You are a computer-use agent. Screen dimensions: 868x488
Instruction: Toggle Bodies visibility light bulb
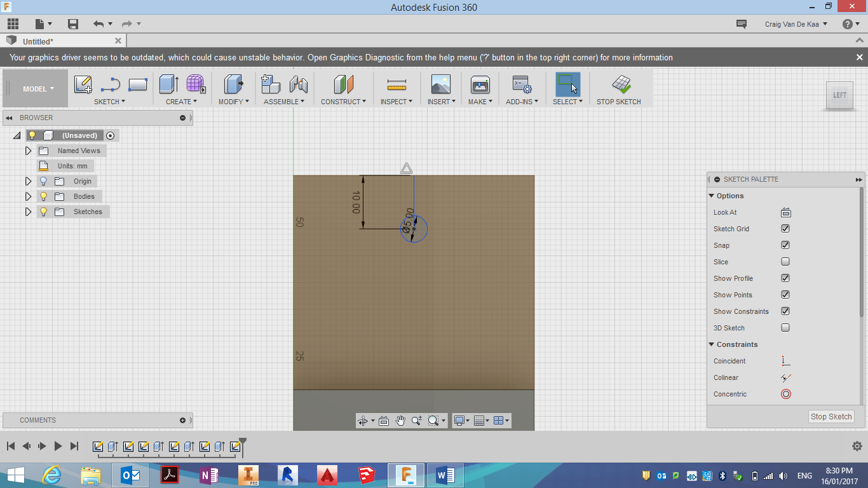pos(43,196)
